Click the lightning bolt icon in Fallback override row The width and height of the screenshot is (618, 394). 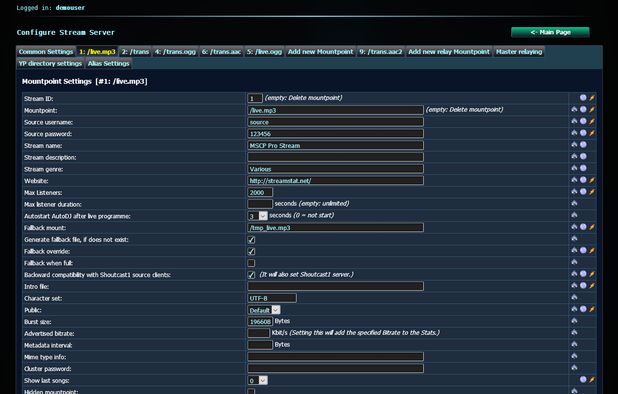[592, 251]
